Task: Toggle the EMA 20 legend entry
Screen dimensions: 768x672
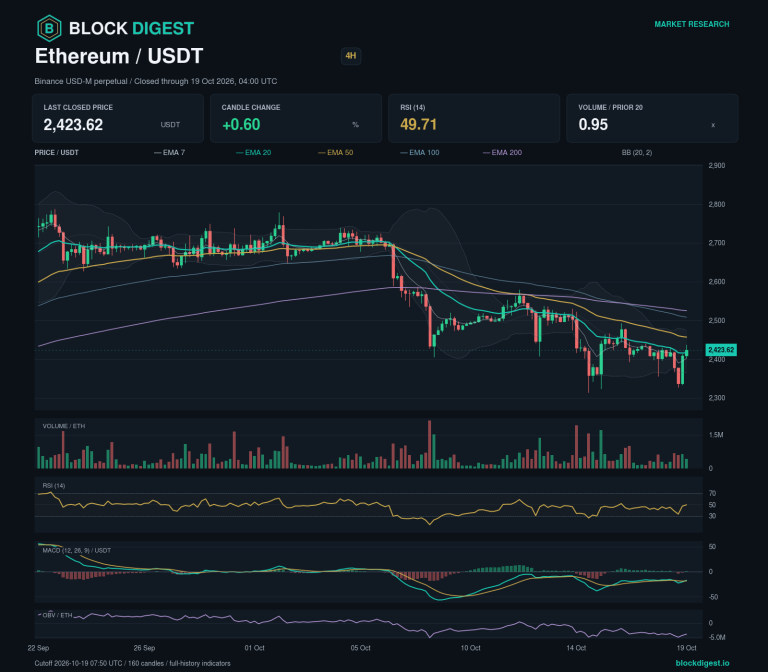Action: pyautogui.click(x=253, y=152)
